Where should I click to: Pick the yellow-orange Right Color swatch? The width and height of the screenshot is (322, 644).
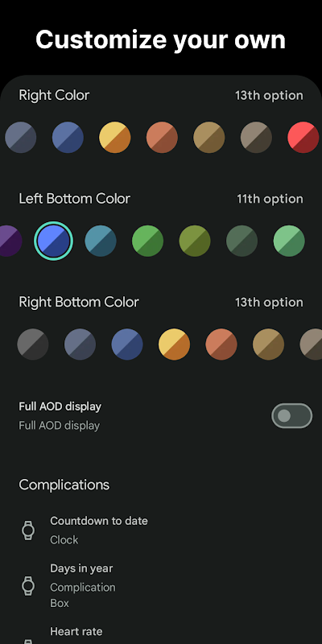pyautogui.click(x=115, y=137)
